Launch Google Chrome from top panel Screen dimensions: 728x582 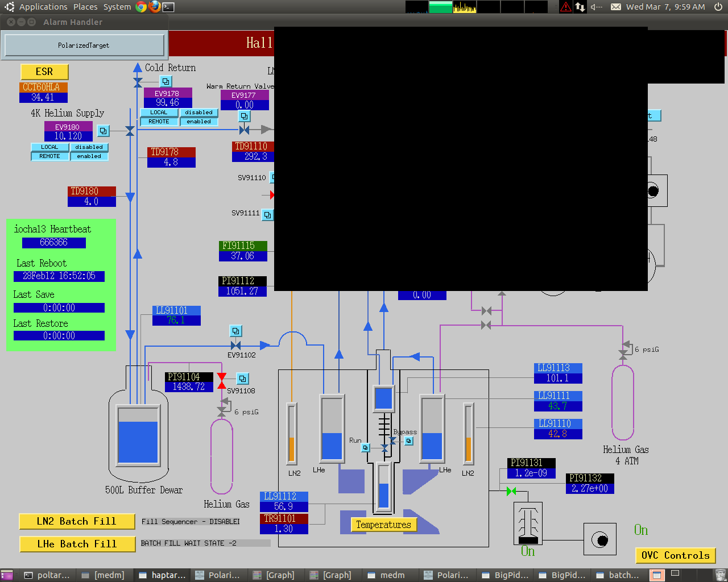(141, 7)
